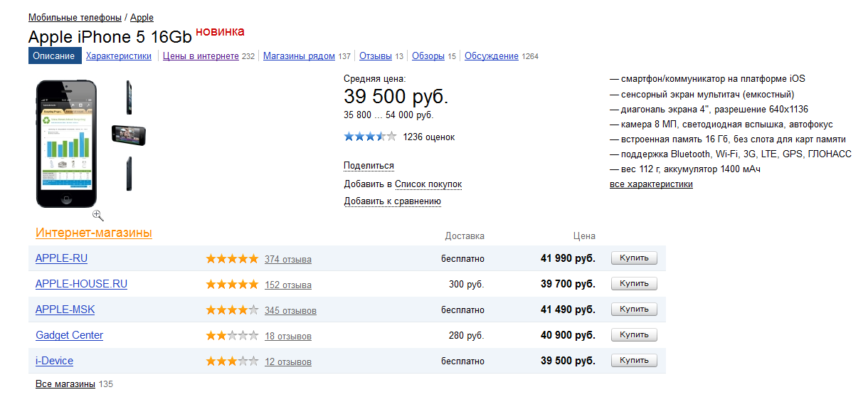The height and width of the screenshot is (407, 868).
Task: Click the magnifier zoom icon under phone image
Action: pos(98,215)
